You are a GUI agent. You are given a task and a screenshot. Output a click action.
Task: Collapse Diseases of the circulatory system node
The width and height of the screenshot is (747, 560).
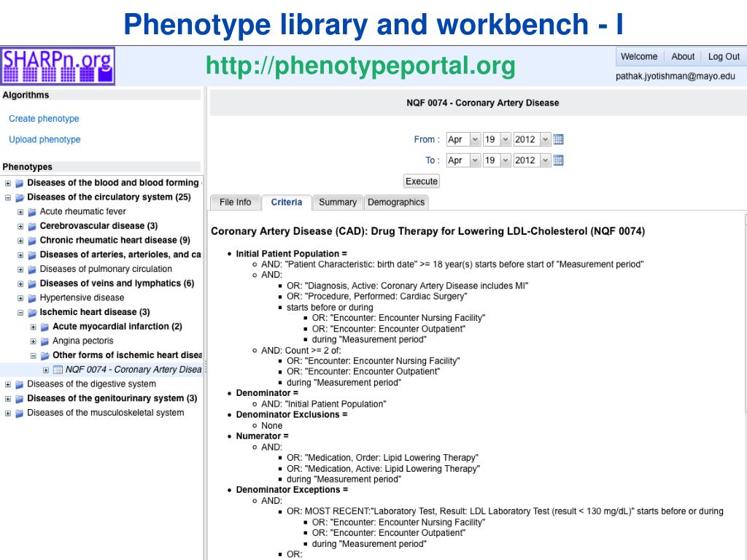7,198
